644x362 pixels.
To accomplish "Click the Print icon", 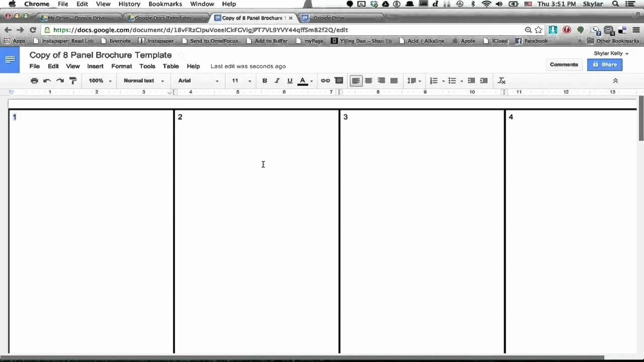I will click(x=34, y=80).
